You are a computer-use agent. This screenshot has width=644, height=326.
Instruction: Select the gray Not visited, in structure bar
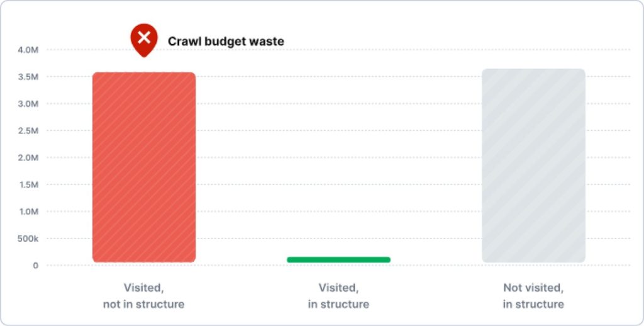(533, 166)
